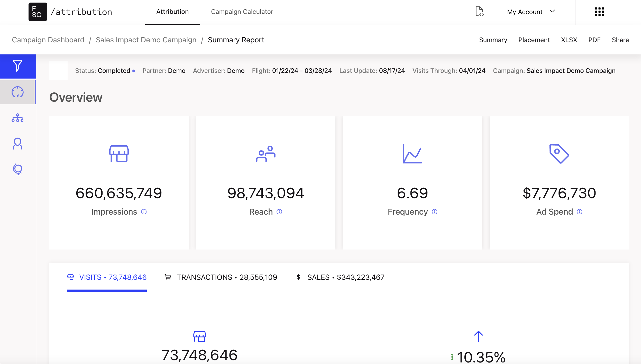This screenshot has height=364, width=641.
Task: Click the storefront icon on Impressions card
Action: tap(119, 154)
